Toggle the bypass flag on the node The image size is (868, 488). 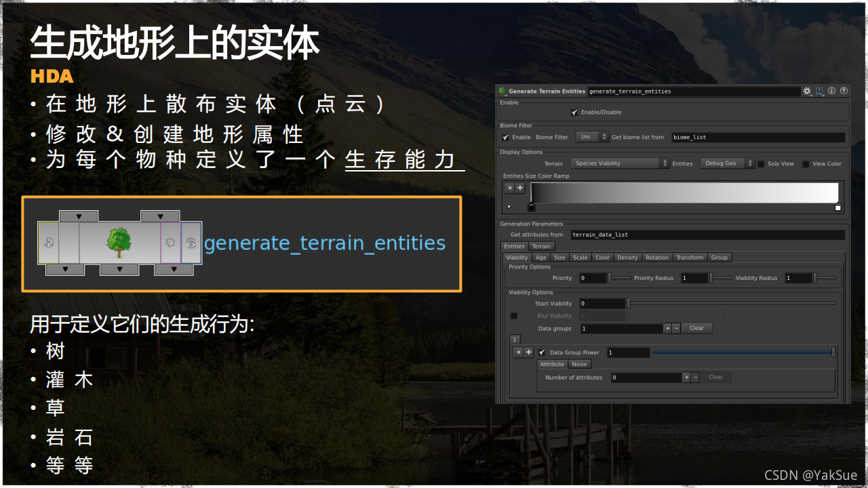pyautogui.click(x=49, y=242)
